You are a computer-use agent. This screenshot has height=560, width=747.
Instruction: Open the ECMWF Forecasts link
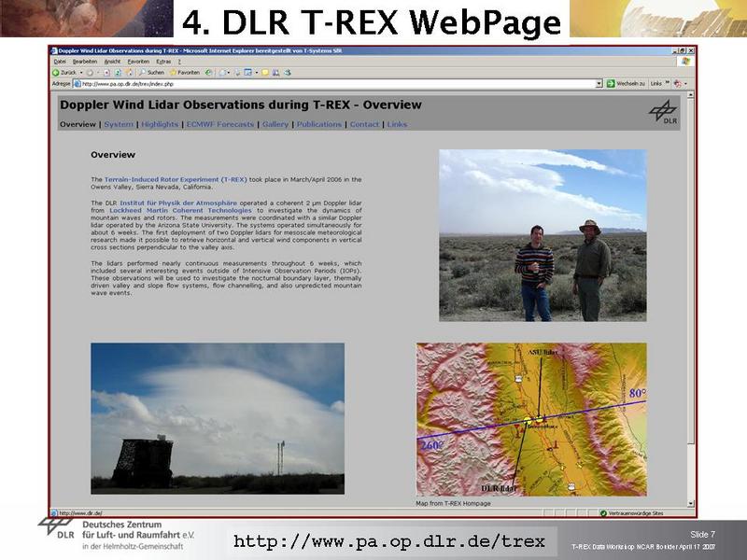[220, 124]
